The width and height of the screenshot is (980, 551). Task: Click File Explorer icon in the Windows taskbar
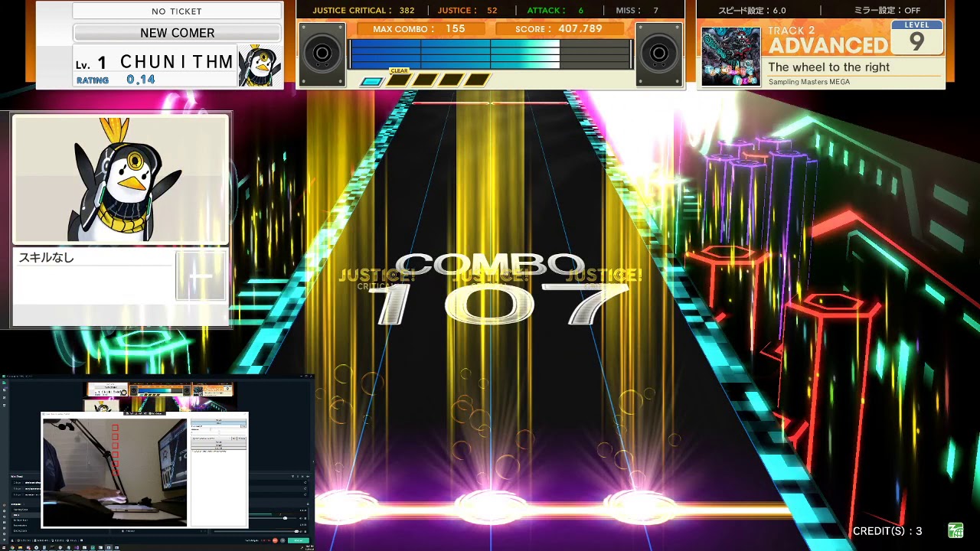click(21, 548)
